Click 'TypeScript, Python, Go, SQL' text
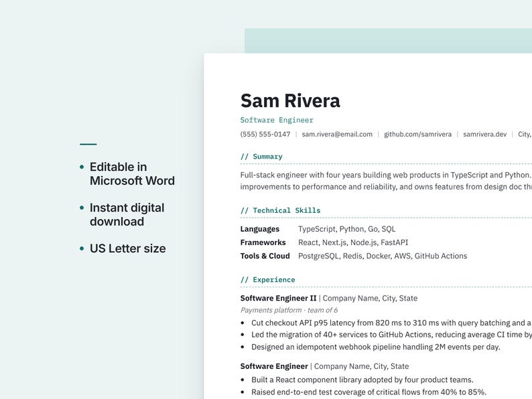The width and height of the screenshot is (532, 399). coord(347,229)
